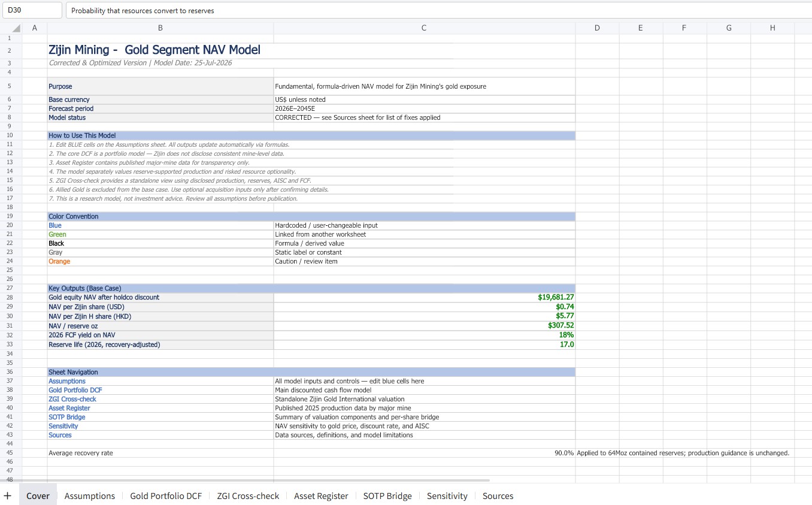The image size is (812, 505).
Task: Select the 18% FCF yield value cell
Action: point(424,335)
